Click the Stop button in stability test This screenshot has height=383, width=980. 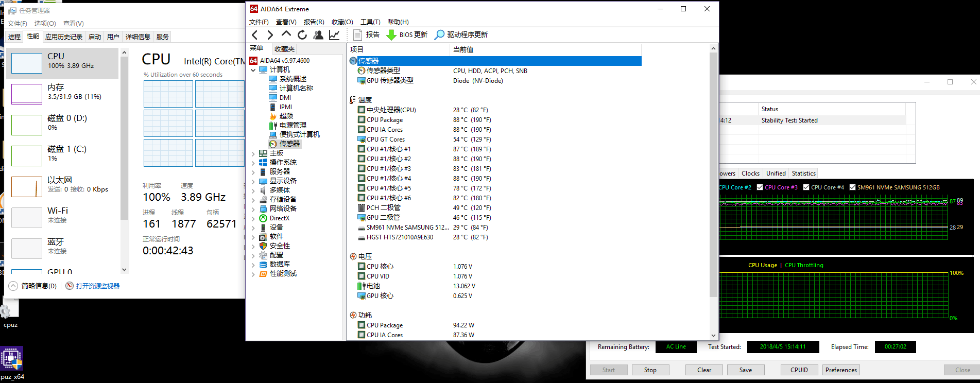point(650,370)
